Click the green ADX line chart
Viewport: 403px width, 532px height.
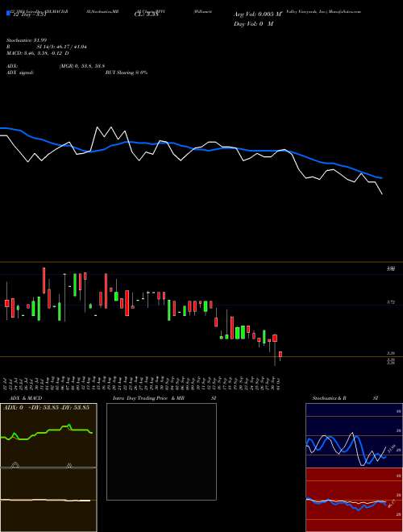tap(47, 432)
